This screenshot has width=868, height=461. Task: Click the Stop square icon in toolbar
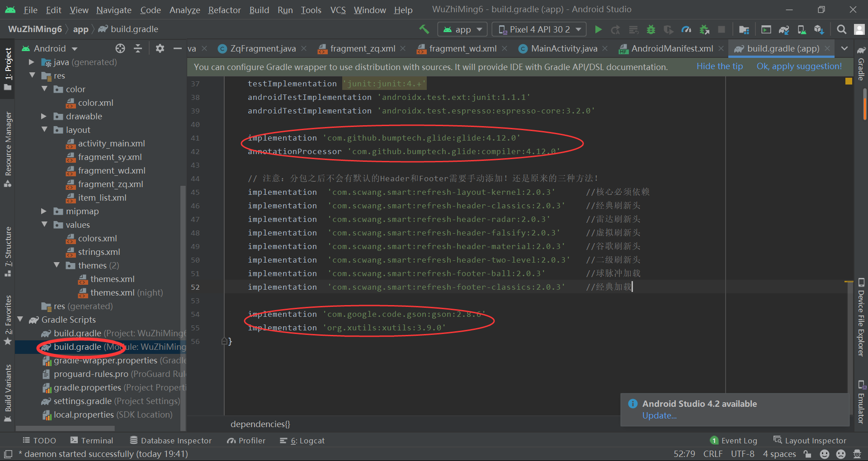coord(722,29)
